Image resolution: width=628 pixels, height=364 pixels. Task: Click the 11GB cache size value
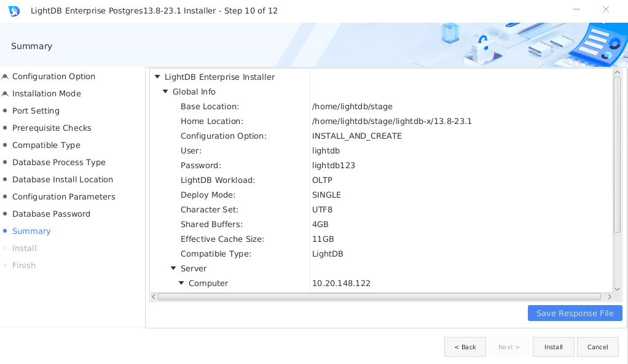[x=323, y=239]
